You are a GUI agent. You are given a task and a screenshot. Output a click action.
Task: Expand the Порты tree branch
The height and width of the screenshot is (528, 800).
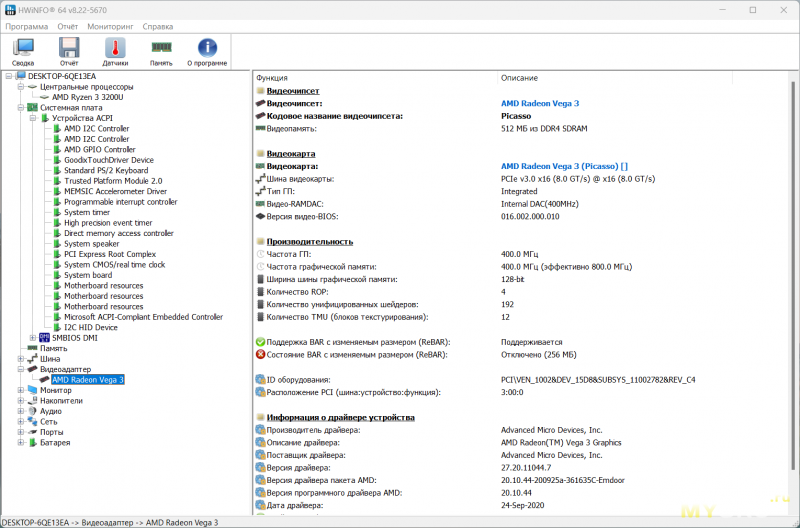coord(20,432)
